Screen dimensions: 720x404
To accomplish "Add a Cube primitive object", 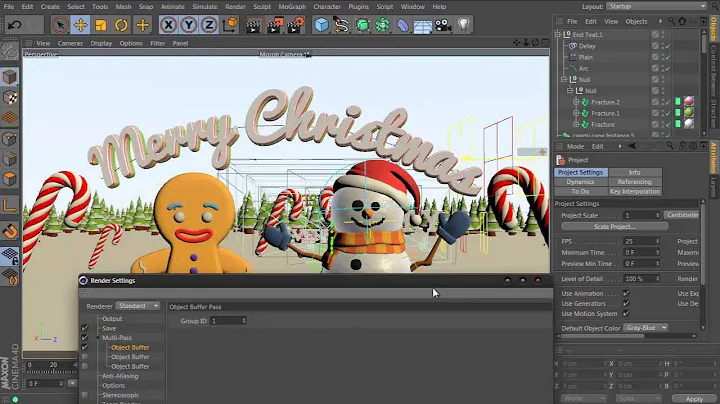I will 321,25.
